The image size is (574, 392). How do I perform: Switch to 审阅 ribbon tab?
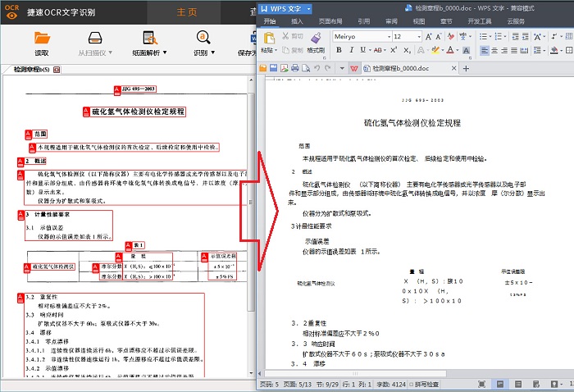[391, 21]
